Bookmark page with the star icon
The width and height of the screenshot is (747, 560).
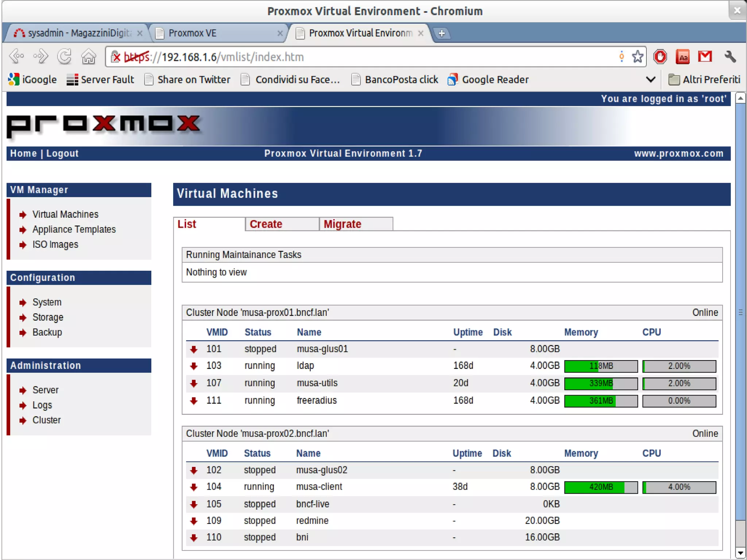pyautogui.click(x=637, y=57)
